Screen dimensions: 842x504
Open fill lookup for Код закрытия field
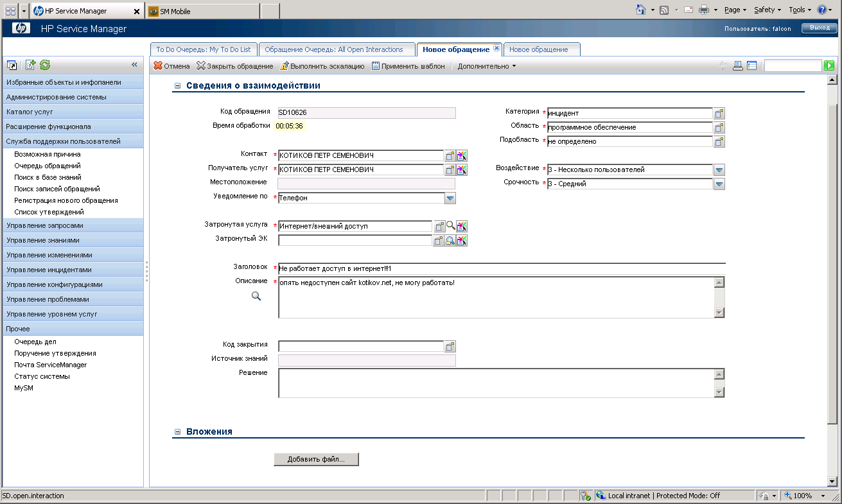coord(450,346)
